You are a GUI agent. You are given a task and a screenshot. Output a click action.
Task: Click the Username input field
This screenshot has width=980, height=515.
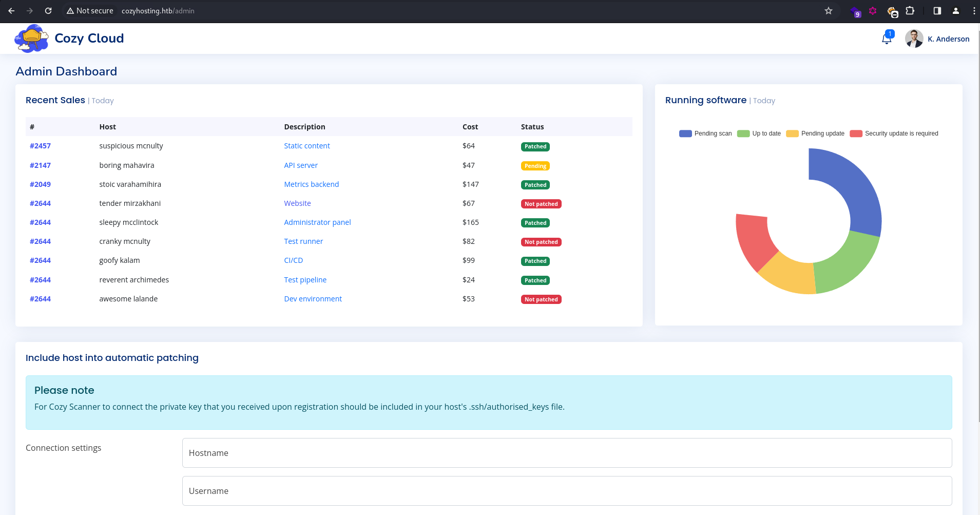tap(567, 491)
